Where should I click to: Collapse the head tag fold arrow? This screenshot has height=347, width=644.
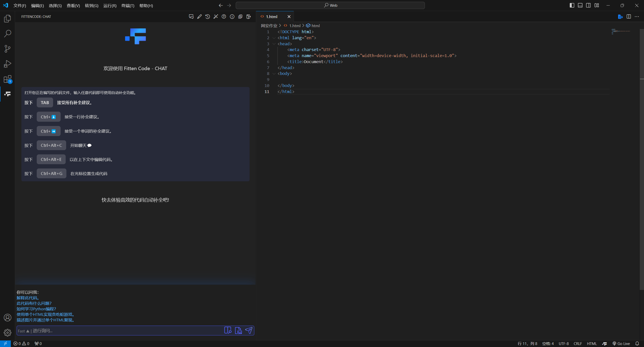pos(274,44)
